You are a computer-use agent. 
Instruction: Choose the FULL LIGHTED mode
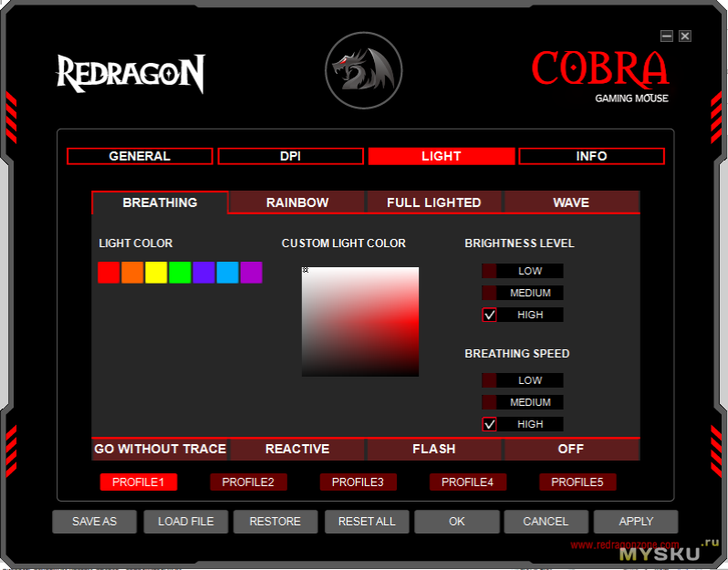pos(433,202)
